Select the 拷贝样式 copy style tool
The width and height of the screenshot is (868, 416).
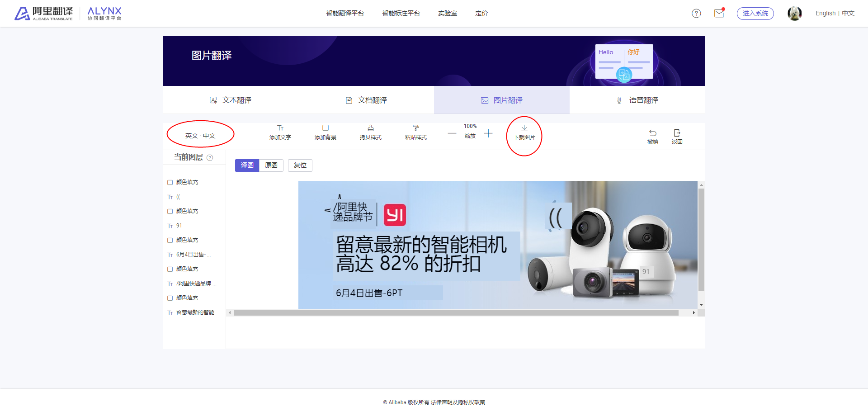(x=371, y=132)
